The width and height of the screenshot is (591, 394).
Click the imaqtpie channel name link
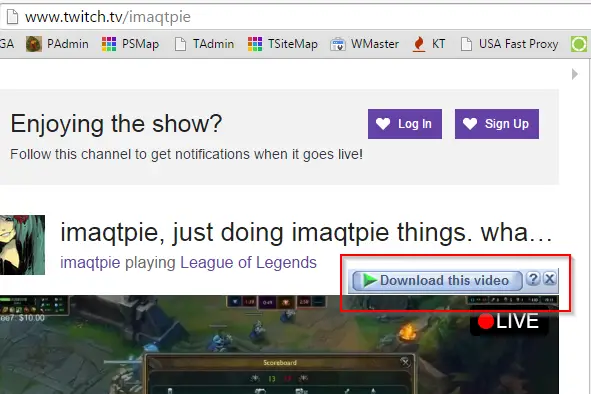coord(90,262)
